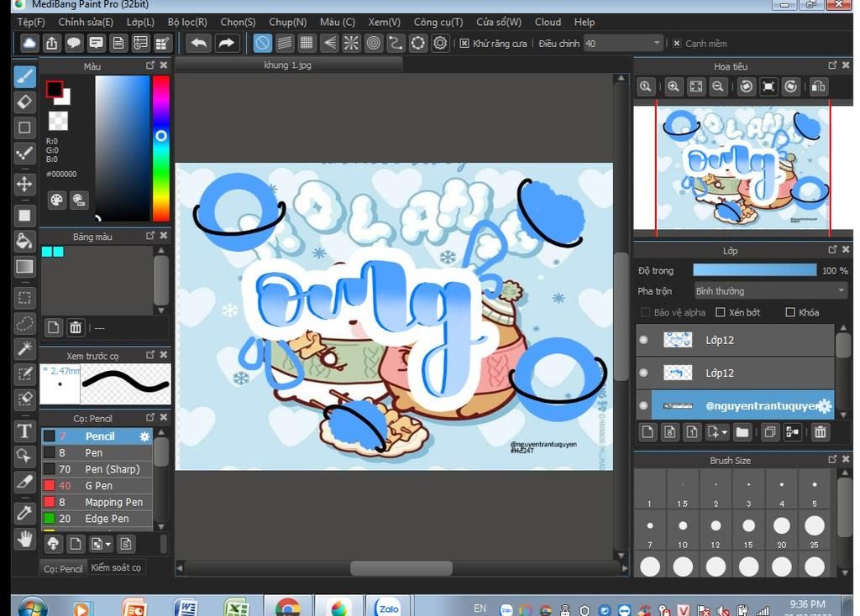Screen dimensions: 860x616
Task: Select the Eyedropper tool
Action: pyautogui.click(x=24, y=514)
